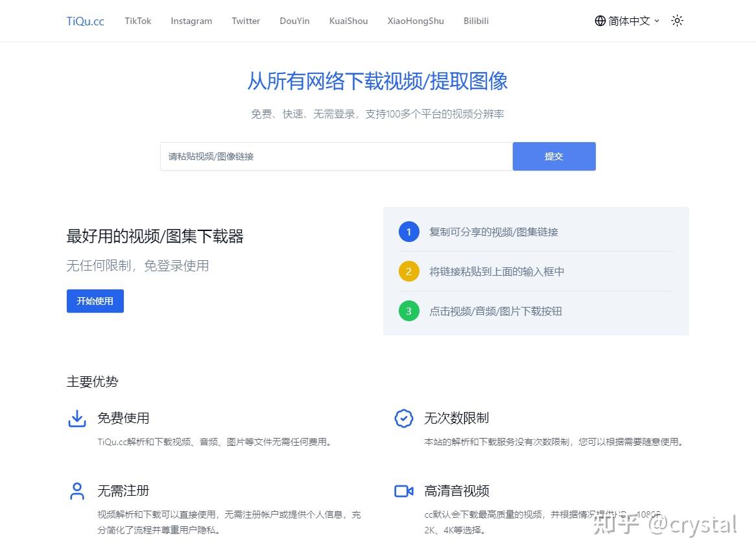756x558 pixels.
Task: Click the 复制可分享的视频/图集链接 step text
Action: pos(493,232)
